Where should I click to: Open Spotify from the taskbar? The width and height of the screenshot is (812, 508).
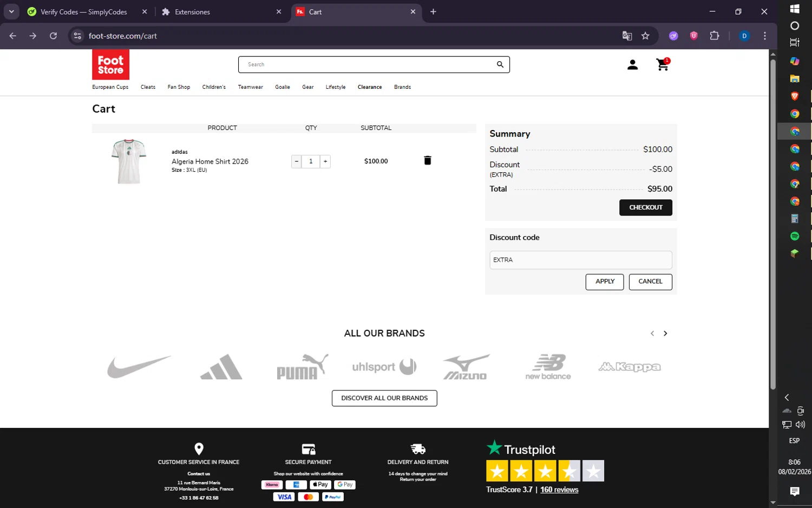pyautogui.click(x=795, y=236)
